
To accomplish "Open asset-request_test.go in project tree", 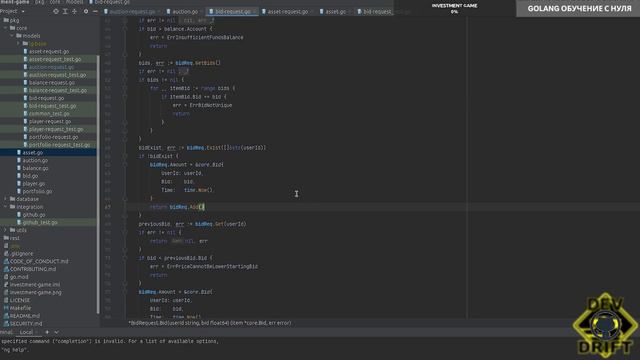I will click(x=55, y=59).
